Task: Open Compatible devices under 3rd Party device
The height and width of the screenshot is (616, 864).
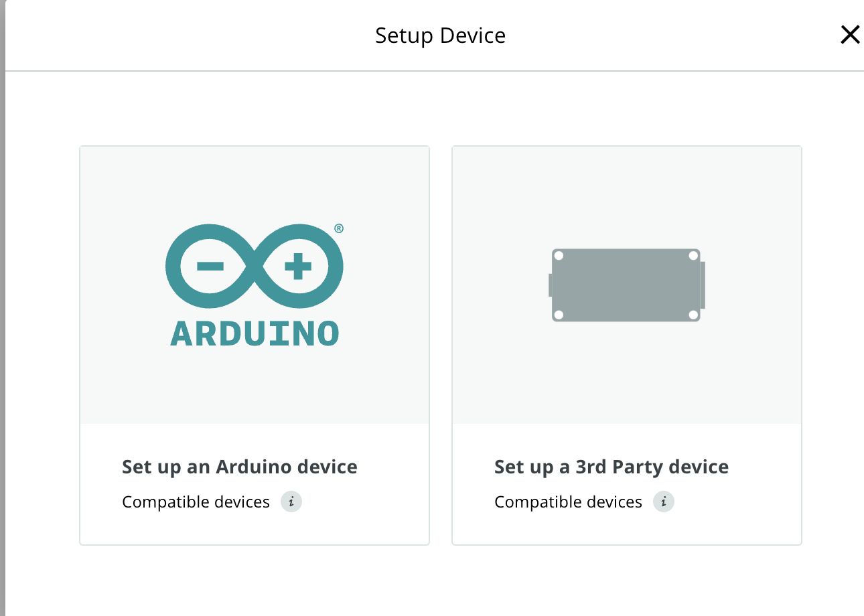Action: point(568,502)
